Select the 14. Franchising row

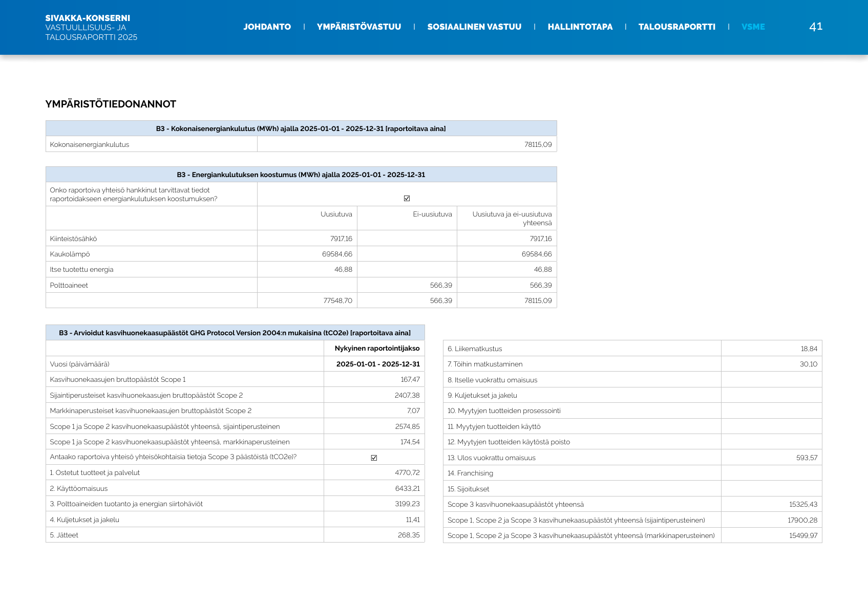(x=632, y=473)
